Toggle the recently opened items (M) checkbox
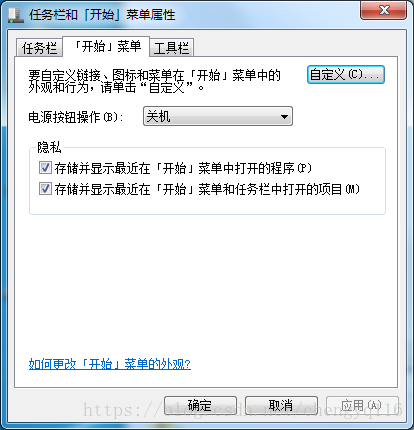 pos(45,189)
